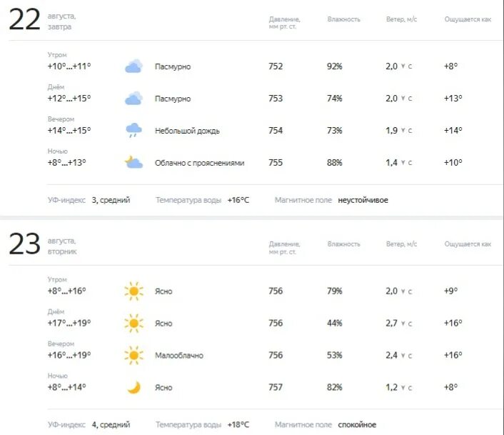Click the УФ-индекс 3, средний value
The height and width of the screenshot is (435, 504).
(111, 200)
